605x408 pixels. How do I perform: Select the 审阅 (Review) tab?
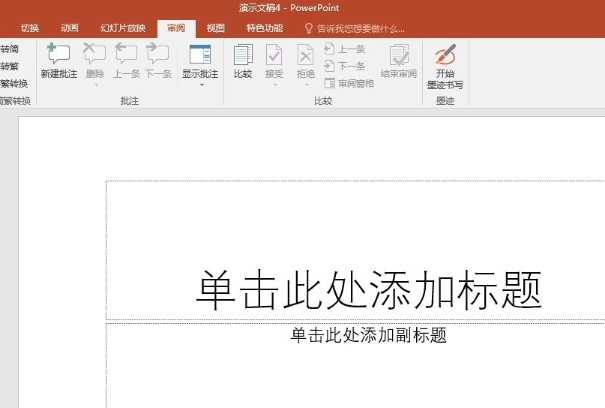(176, 28)
